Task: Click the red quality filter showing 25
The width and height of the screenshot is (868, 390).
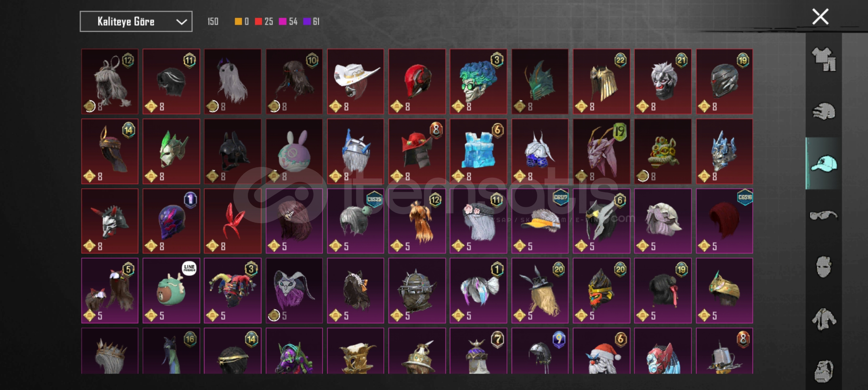Action: point(264,22)
